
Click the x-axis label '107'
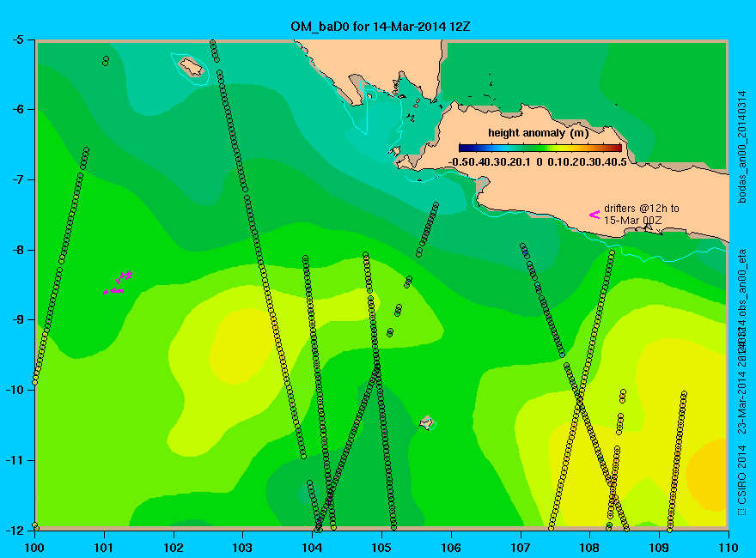tap(521, 548)
